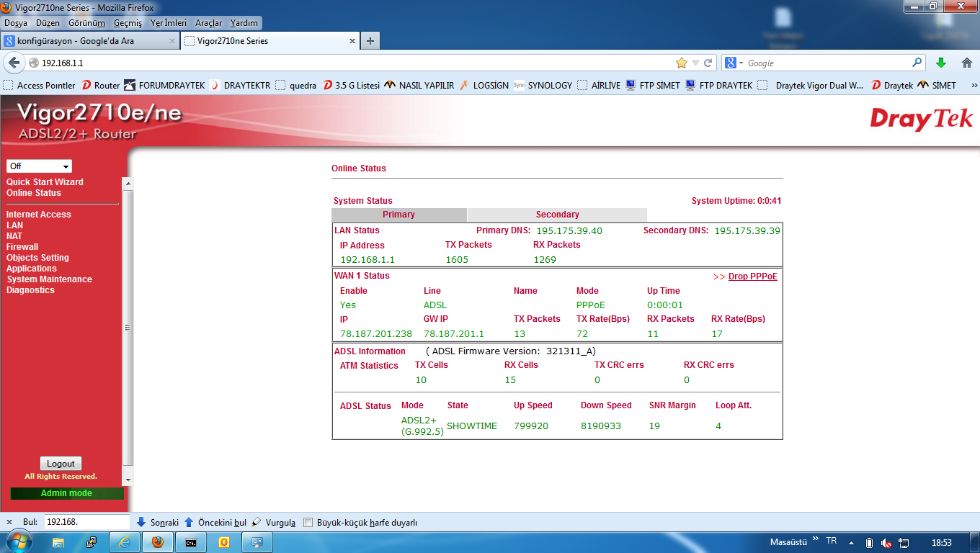This screenshot has height=553, width=980.
Task: Open the Downloads green arrow icon
Action: pyautogui.click(x=940, y=63)
